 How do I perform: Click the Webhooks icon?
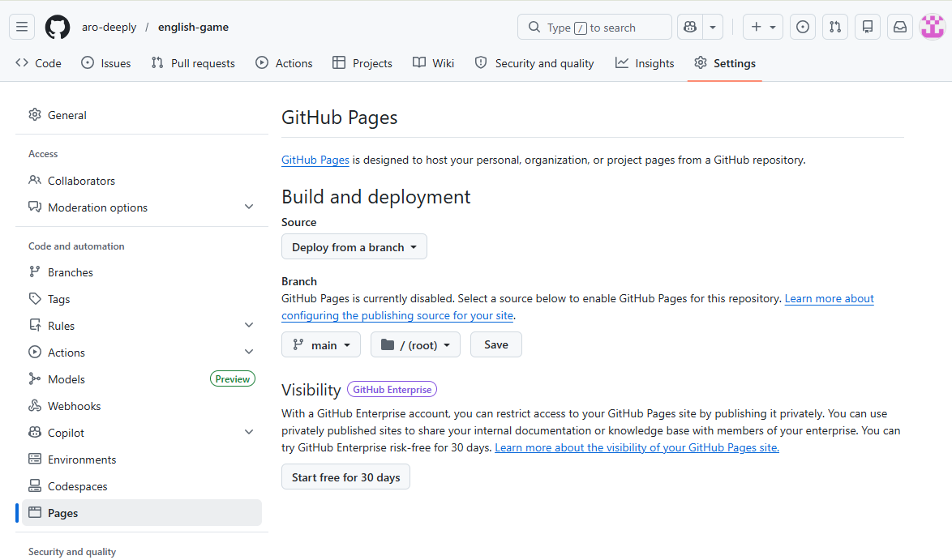pos(35,405)
